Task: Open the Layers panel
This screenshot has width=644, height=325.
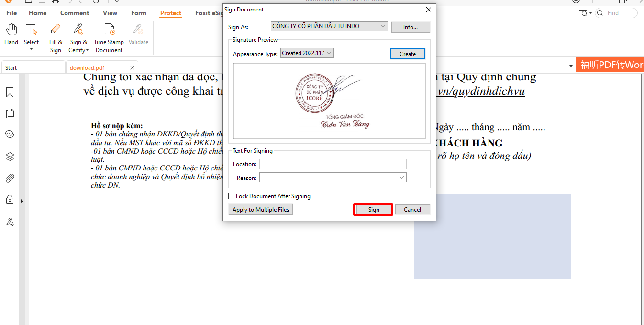Action: coord(10,156)
